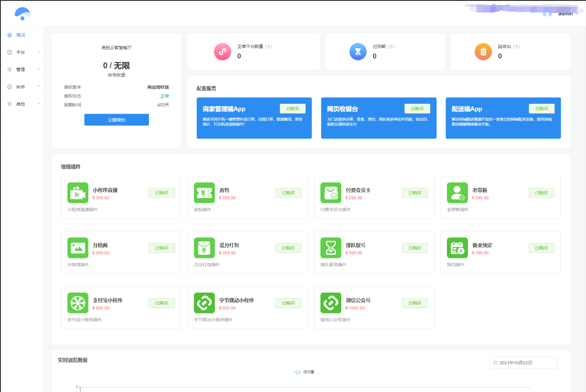The width and height of the screenshot is (586, 392).
Task: Click the 实时浏览数据 section heading
Action: [72, 360]
